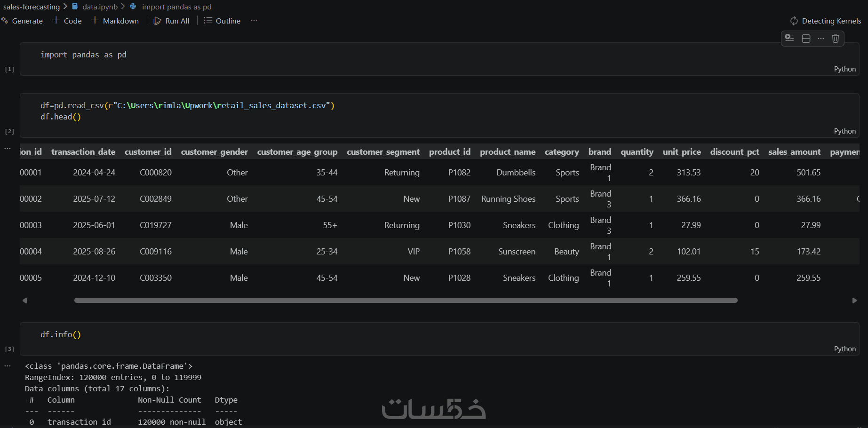868x428 pixels.
Task: Click the date cell 2024-04-24
Action: [94, 173]
